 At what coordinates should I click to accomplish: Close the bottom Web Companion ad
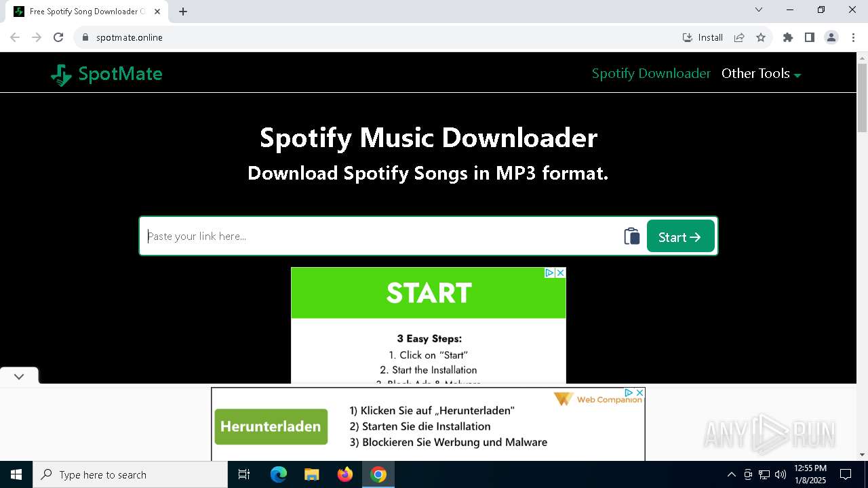[639, 392]
